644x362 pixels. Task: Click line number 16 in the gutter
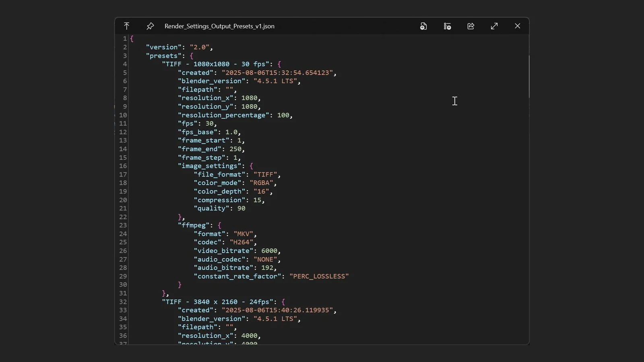(x=123, y=166)
